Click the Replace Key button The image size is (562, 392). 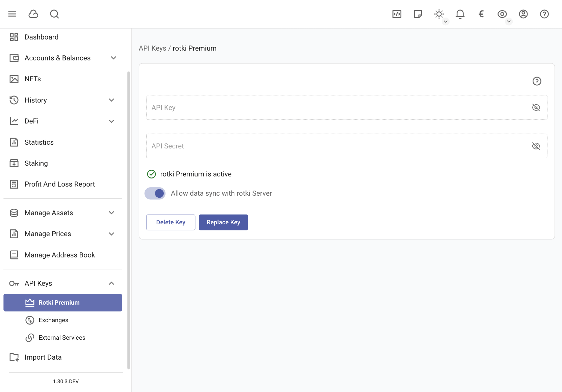223,222
